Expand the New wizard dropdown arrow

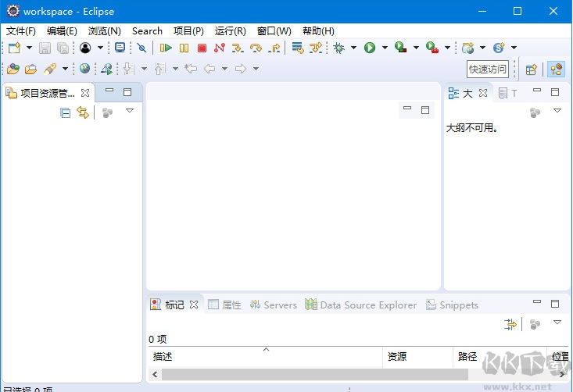29,48
